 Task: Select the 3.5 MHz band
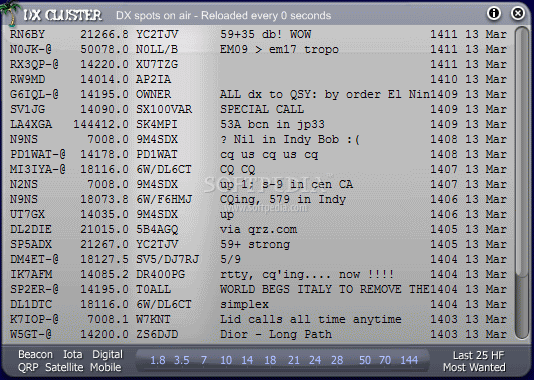click(x=182, y=360)
